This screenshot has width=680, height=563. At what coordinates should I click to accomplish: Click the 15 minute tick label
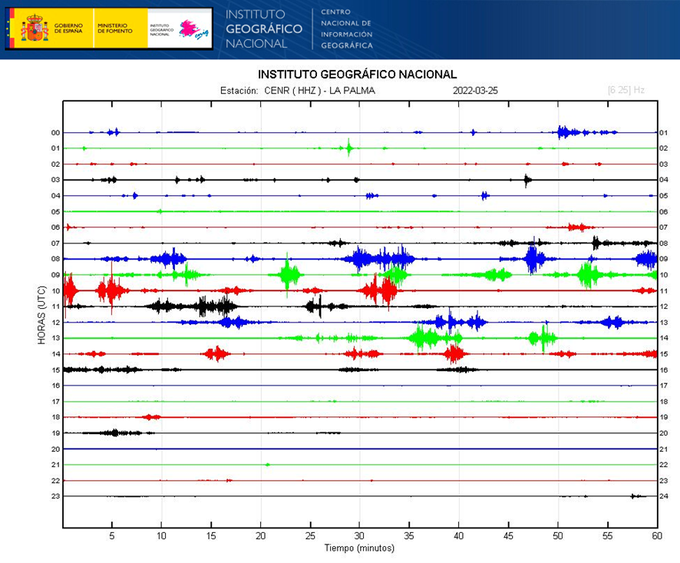click(x=211, y=536)
